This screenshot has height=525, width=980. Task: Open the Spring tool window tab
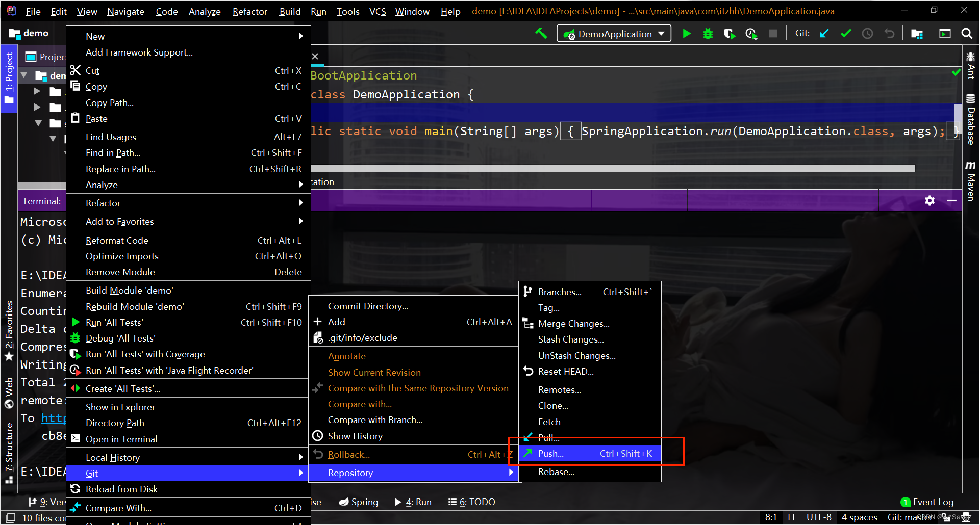359,502
